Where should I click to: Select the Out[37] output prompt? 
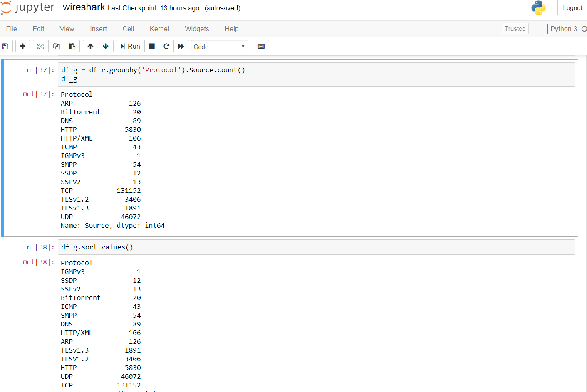point(38,94)
